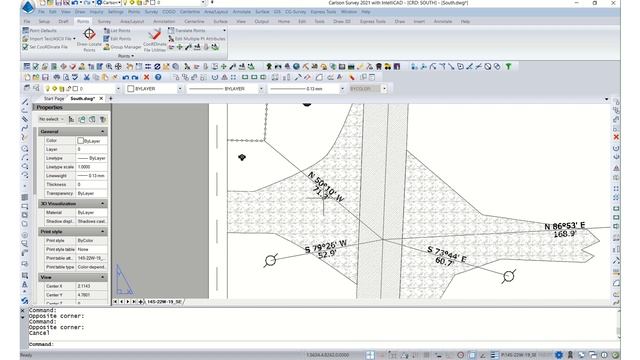Expand the Points ribbon panel arrow
Screen dimensions: 640x360
pyautogui.click(x=133, y=56)
